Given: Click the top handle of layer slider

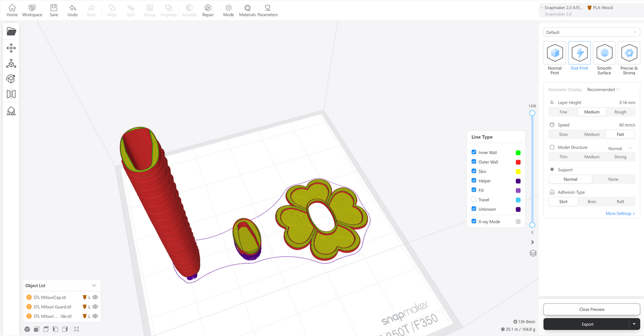Looking at the screenshot, I should (x=532, y=113).
